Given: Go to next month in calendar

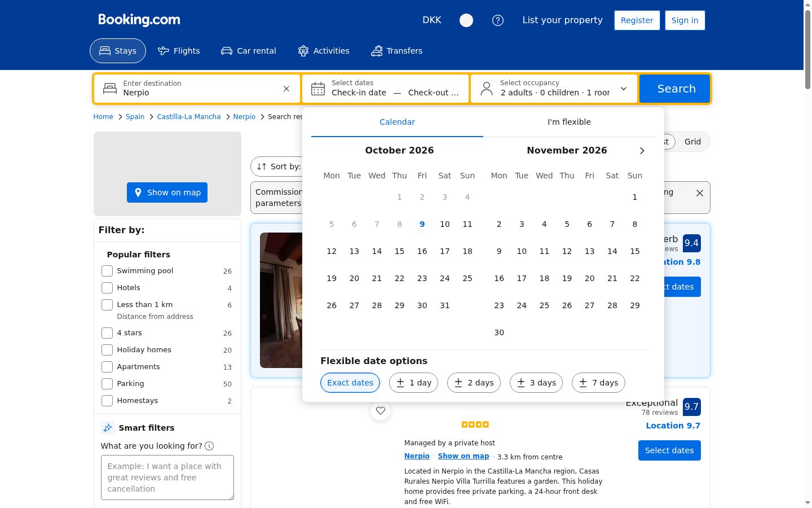Looking at the screenshot, I should pyautogui.click(x=642, y=151).
